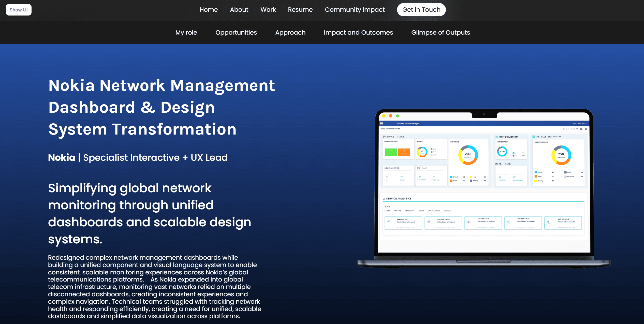Screen dimensions: 644x324
Task: Click the green UP status block
Action: [x=391, y=152]
